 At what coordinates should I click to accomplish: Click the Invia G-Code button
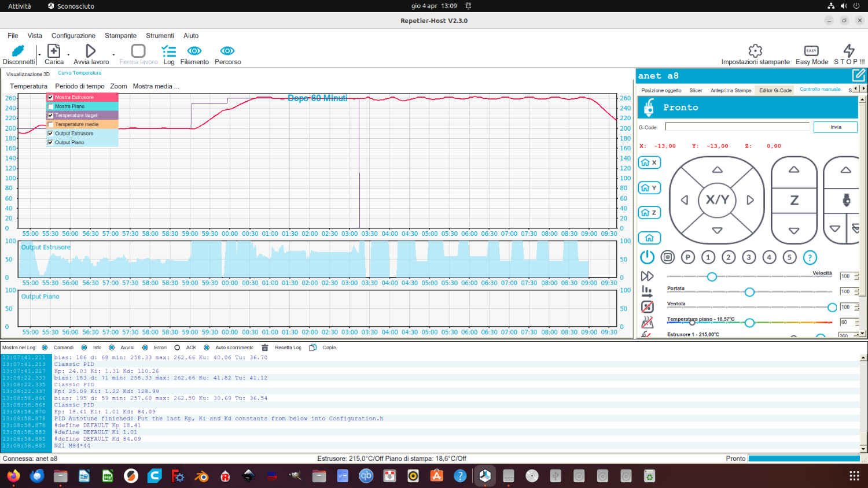(835, 127)
